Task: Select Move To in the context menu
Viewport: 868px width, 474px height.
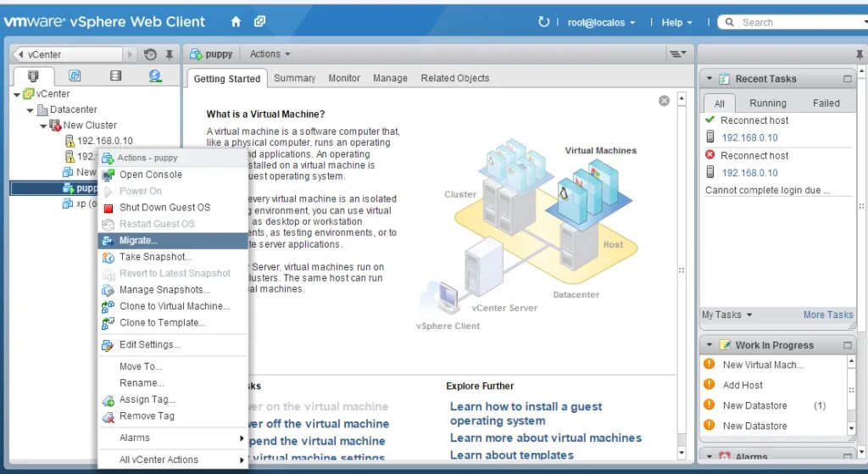Action: pyautogui.click(x=173, y=366)
